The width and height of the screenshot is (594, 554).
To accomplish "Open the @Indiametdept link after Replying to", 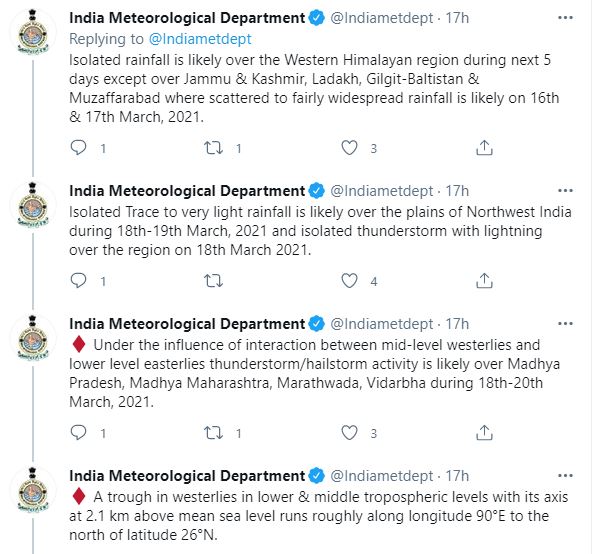I will [x=200, y=39].
